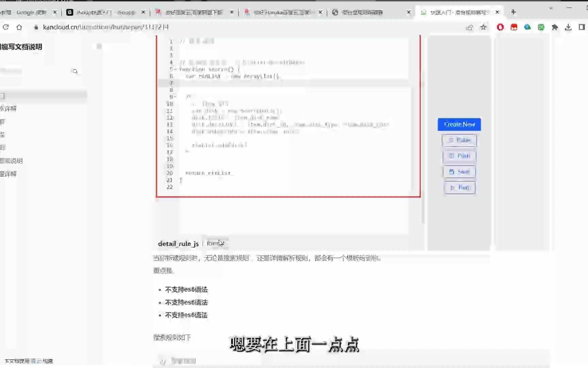The image size is (588, 368).
Task: Toggle the browser side panel icon
Action: pos(582,27)
